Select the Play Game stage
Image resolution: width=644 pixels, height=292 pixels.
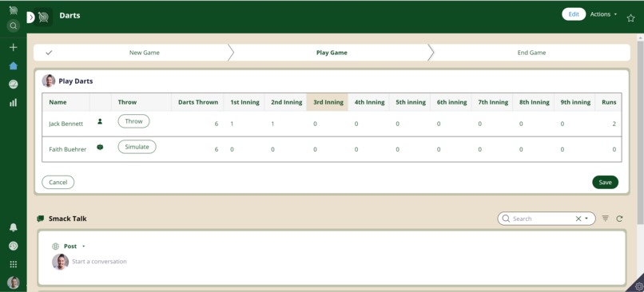tap(332, 53)
